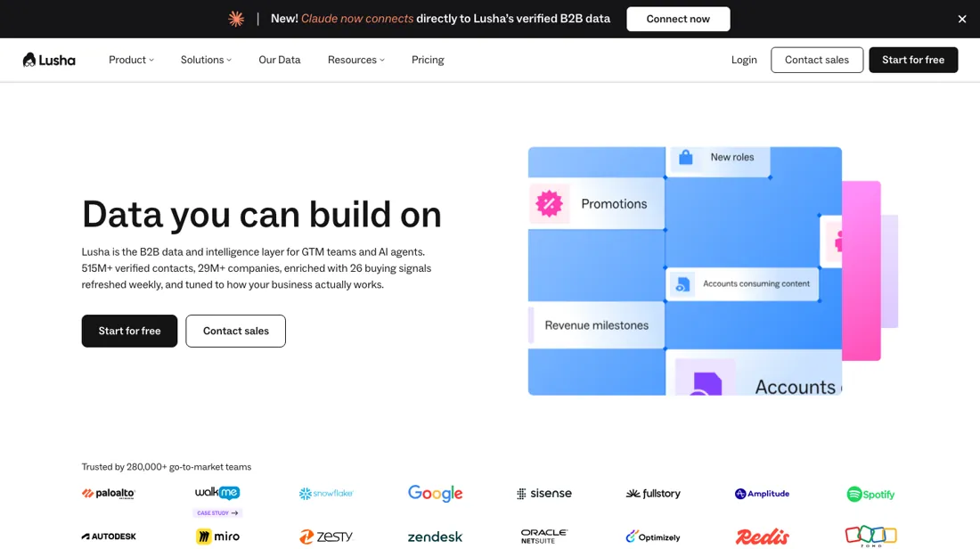Image resolution: width=980 pixels, height=549 pixels.
Task: Open the Our Data page
Action: click(x=280, y=60)
